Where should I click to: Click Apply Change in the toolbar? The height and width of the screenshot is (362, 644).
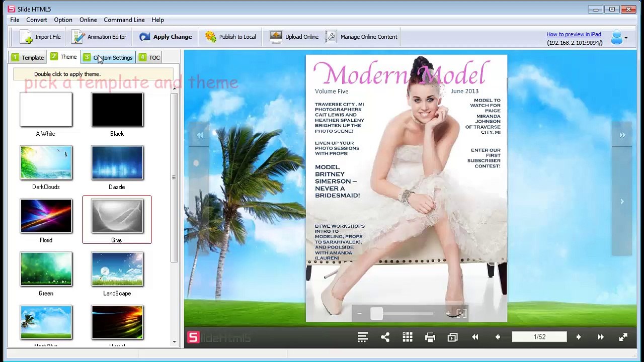tap(166, 37)
